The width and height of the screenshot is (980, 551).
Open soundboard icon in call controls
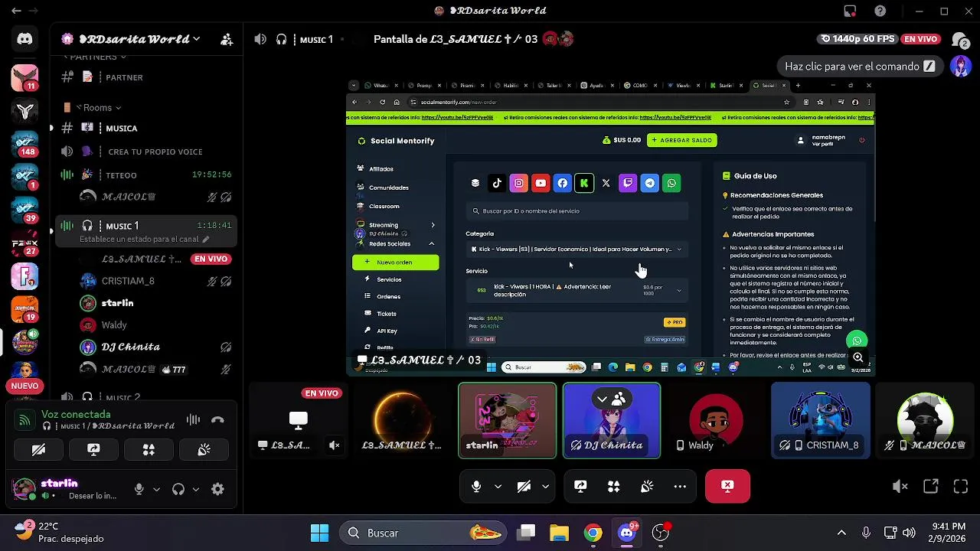(647, 486)
